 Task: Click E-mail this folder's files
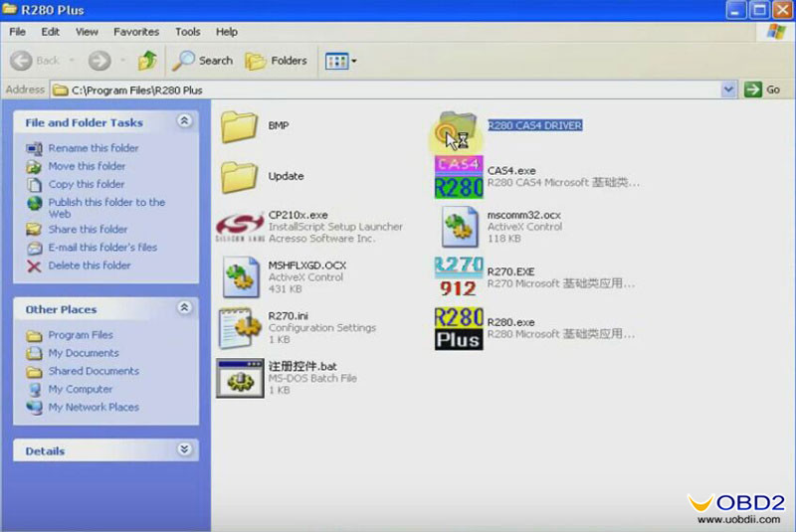pos(102,248)
